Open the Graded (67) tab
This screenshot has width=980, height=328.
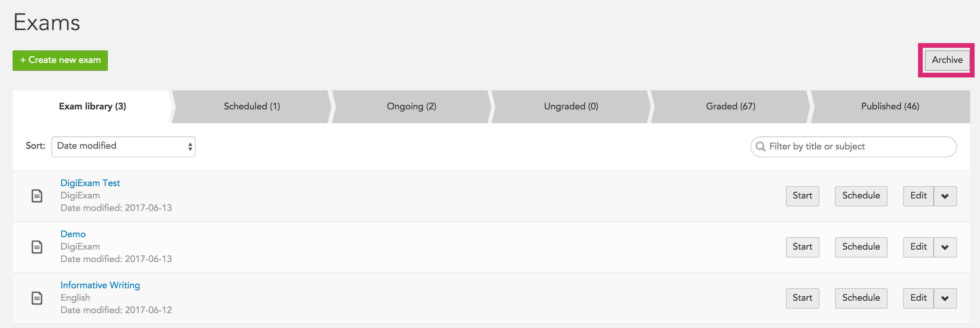[730, 106]
